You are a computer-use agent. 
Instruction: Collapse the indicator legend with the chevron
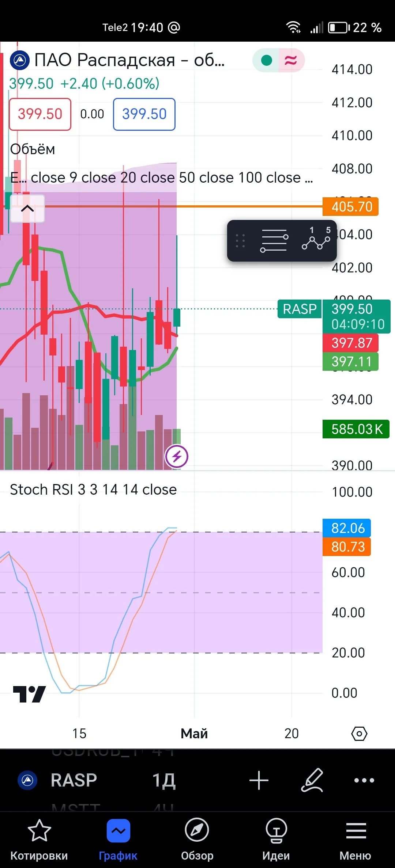pyautogui.click(x=27, y=209)
